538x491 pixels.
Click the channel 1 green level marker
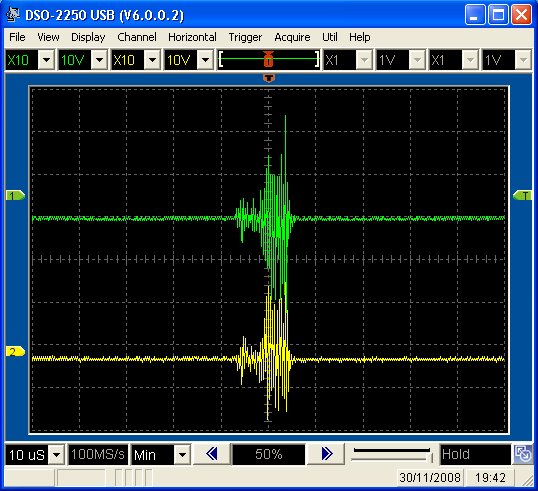tap(15, 196)
